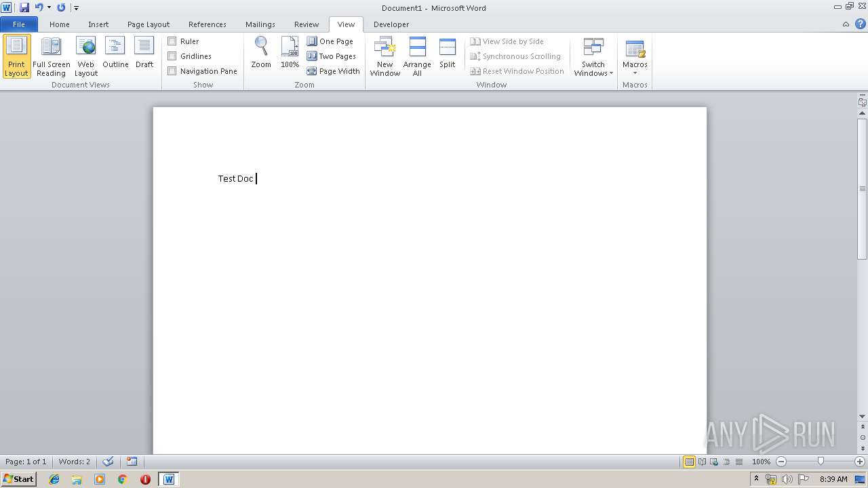This screenshot has width=868, height=488.
Task: Switch to the Page Layout tab
Action: (x=149, y=24)
